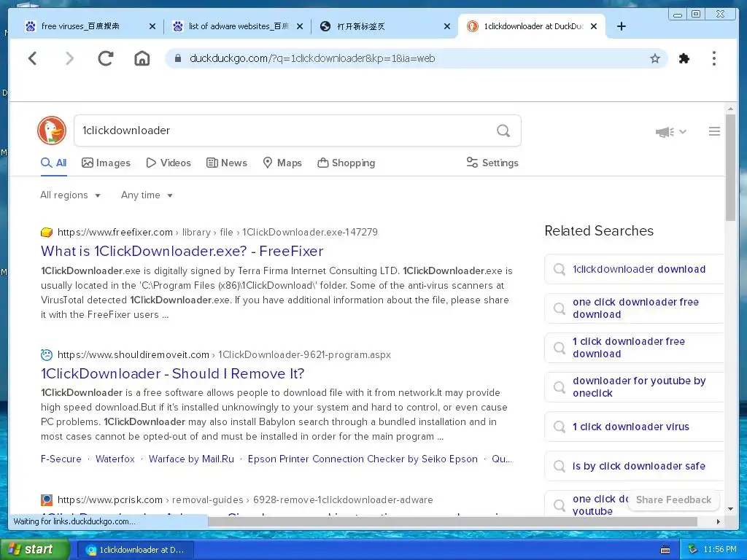Open the megaphone spread menu

(x=670, y=132)
